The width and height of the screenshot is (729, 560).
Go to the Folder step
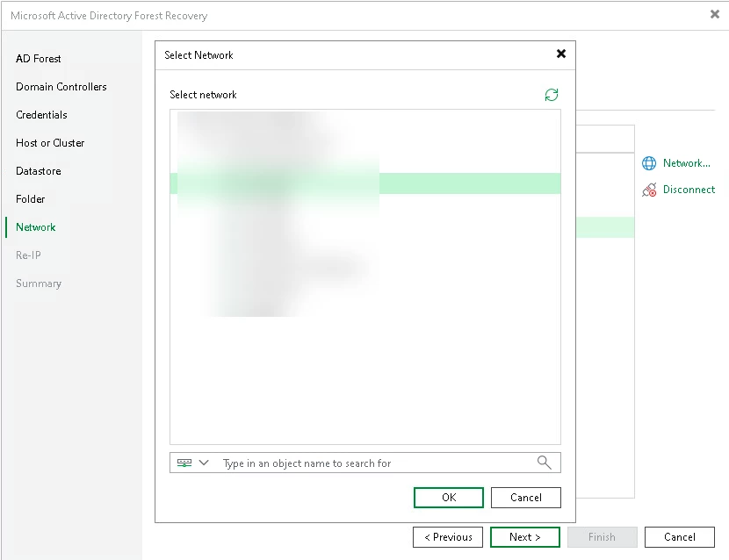(x=30, y=199)
